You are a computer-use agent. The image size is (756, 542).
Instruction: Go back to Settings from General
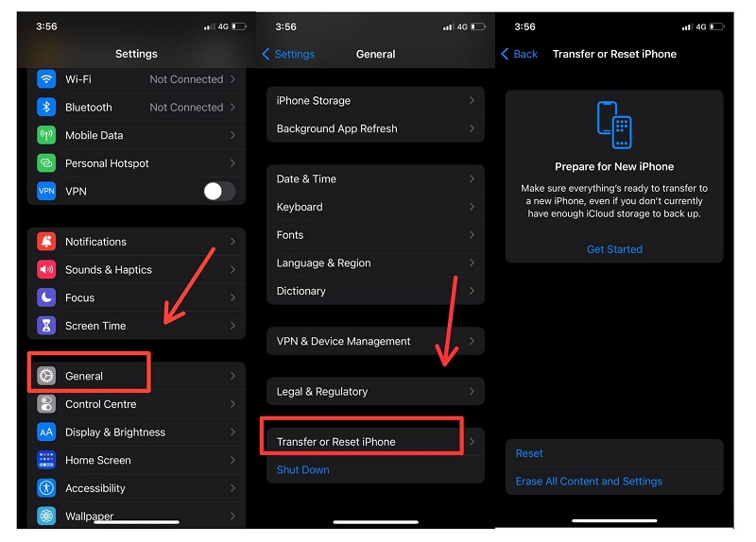[288, 54]
